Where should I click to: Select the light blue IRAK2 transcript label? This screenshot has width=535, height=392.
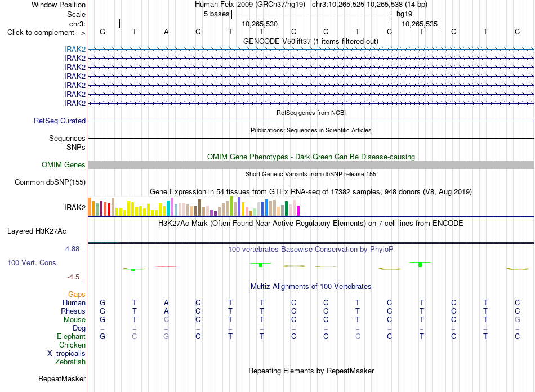click(75, 49)
